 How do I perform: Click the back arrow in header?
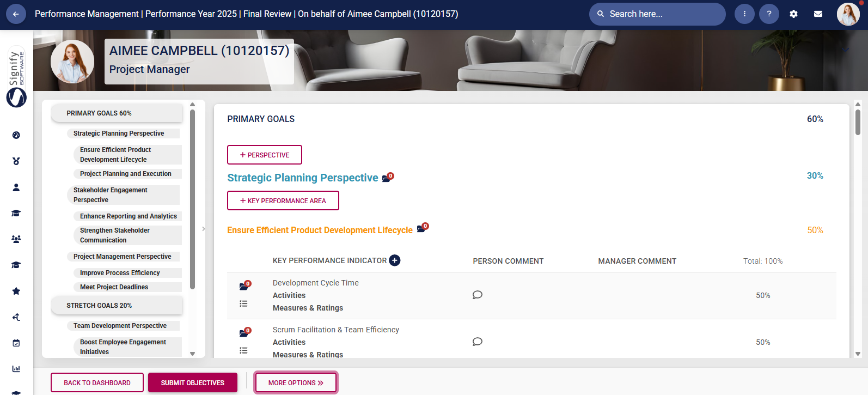(16, 14)
